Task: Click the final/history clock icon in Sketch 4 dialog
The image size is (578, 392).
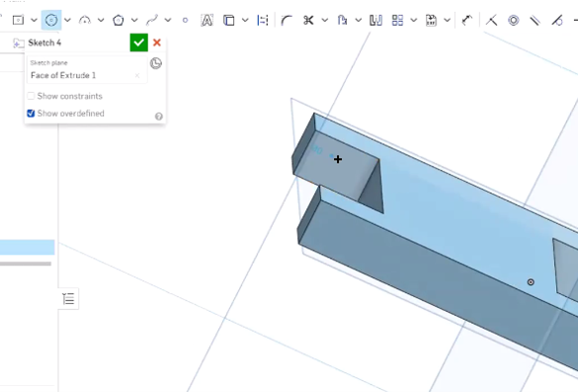Action: point(156,63)
